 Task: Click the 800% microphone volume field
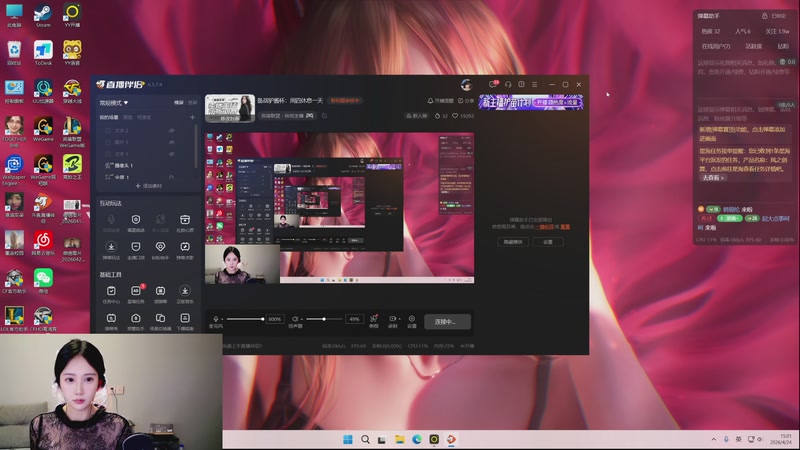[x=275, y=319]
